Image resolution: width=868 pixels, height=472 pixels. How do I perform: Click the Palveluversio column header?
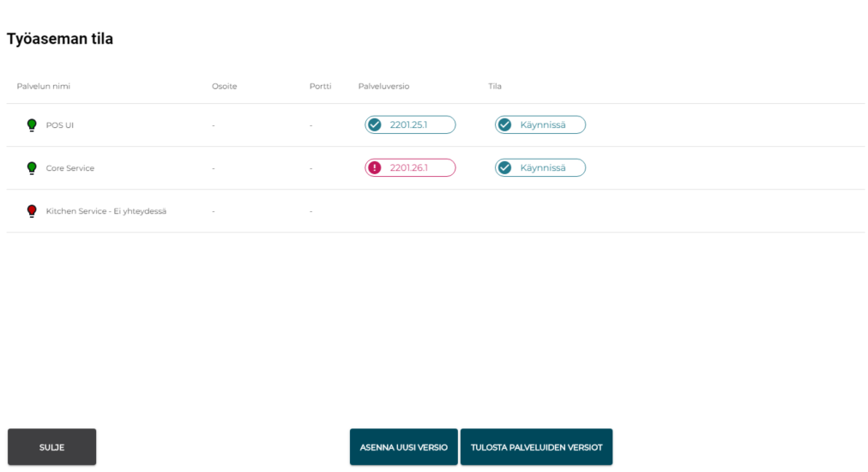(x=383, y=87)
